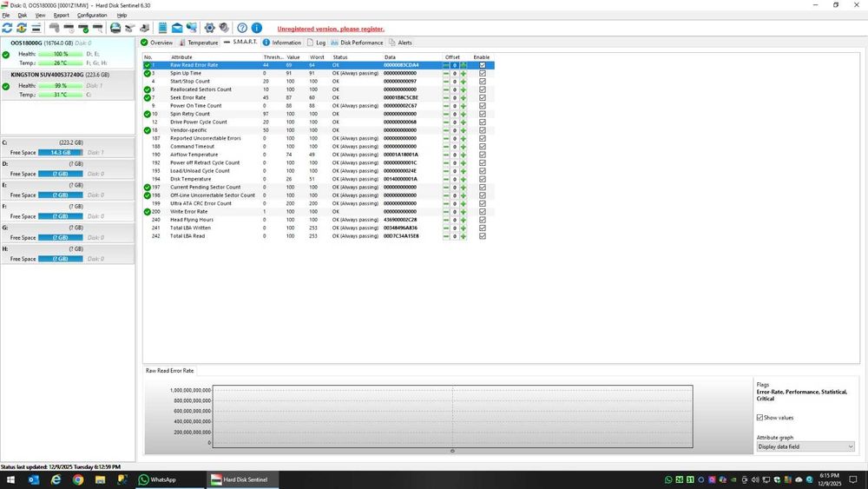Toggle Enable checkbox for Total LBA Read
The height and width of the screenshot is (489, 868).
[482, 236]
